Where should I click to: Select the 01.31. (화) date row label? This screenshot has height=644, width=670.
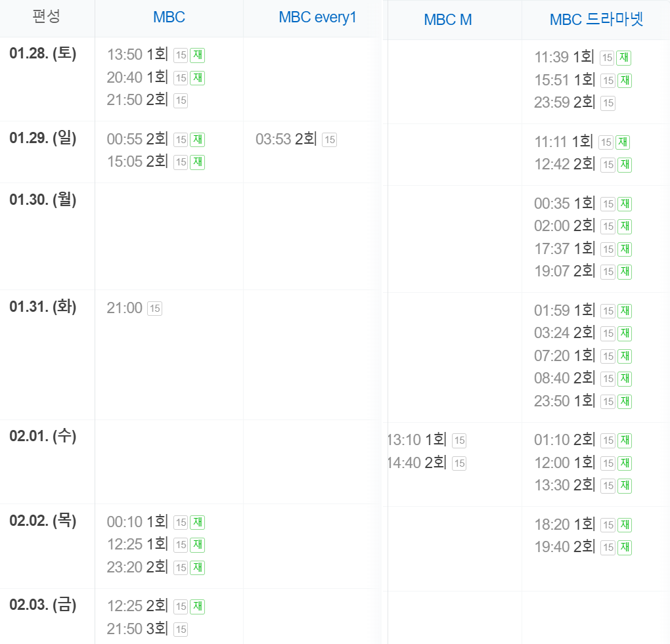tap(43, 307)
